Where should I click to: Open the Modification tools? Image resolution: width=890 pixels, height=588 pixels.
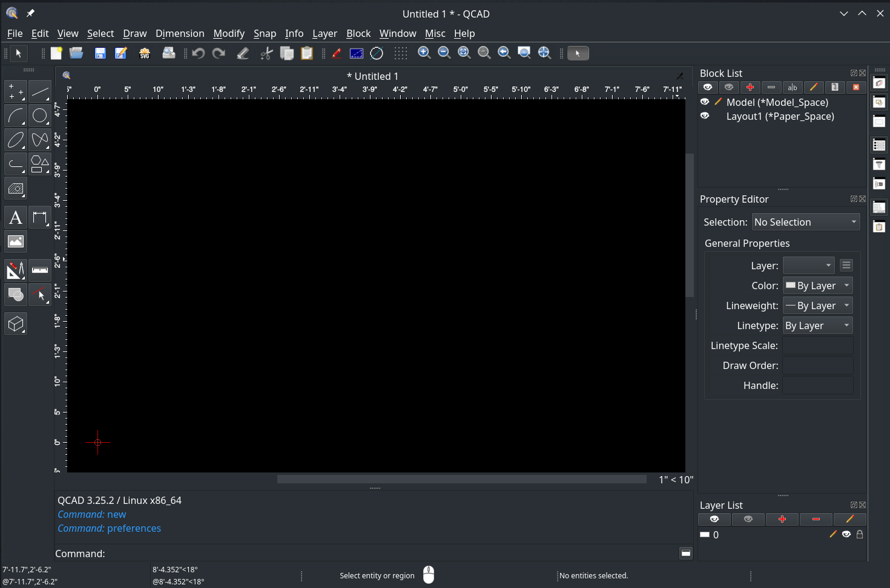(x=16, y=270)
